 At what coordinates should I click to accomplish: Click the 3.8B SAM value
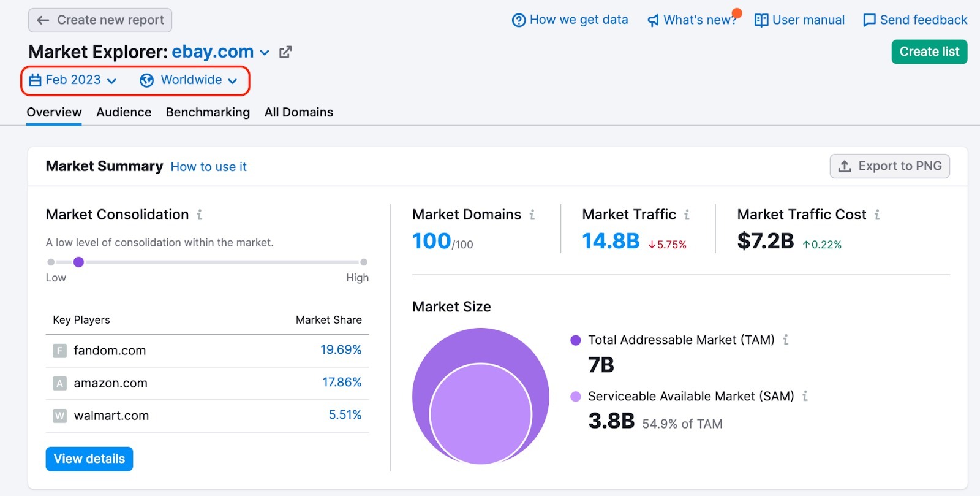(611, 421)
